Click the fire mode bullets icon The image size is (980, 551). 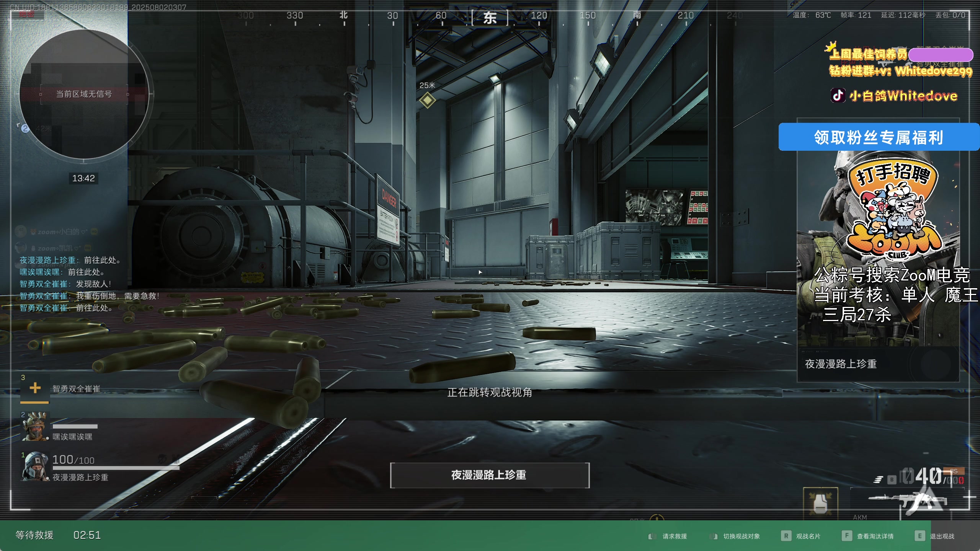(878, 479)
